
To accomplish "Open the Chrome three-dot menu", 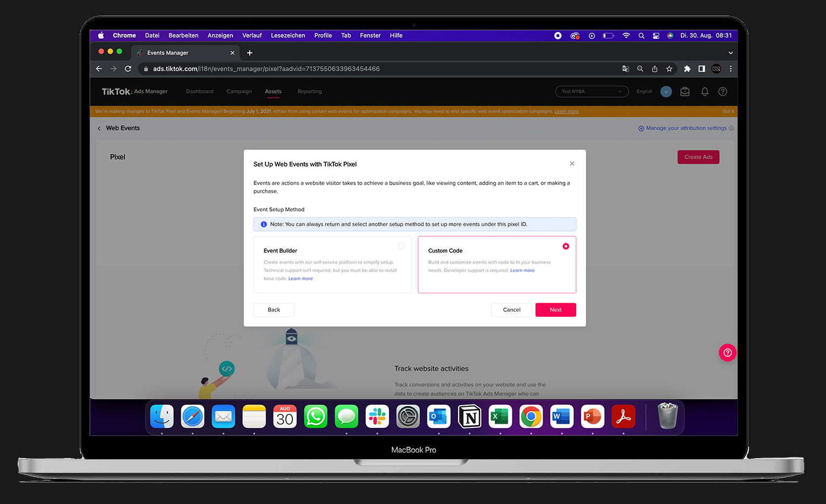I will click(731, 69).
